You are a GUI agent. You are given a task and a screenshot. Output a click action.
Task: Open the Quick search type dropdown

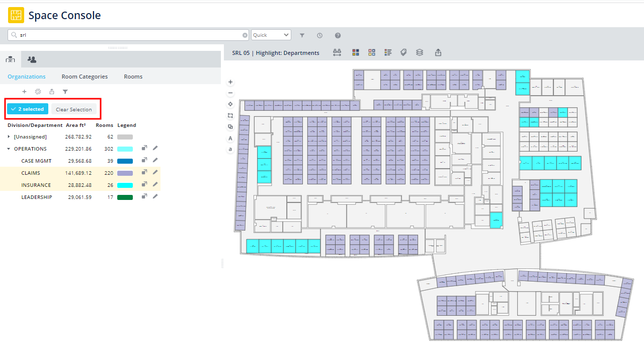click(271, 35)
